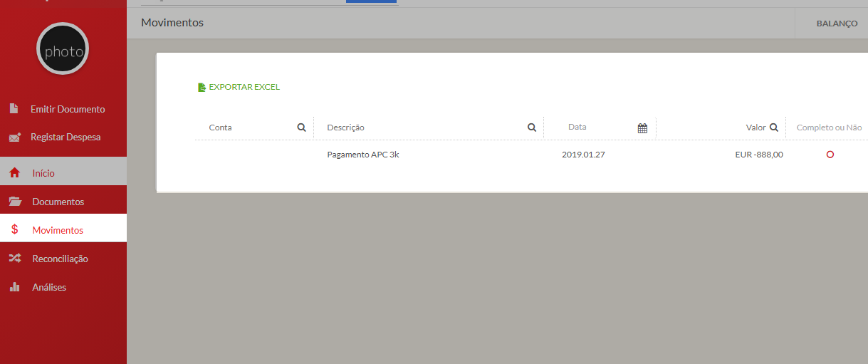868x364 pixels.
Task: Click the Documentos folder icon
Action: [14, 202]
